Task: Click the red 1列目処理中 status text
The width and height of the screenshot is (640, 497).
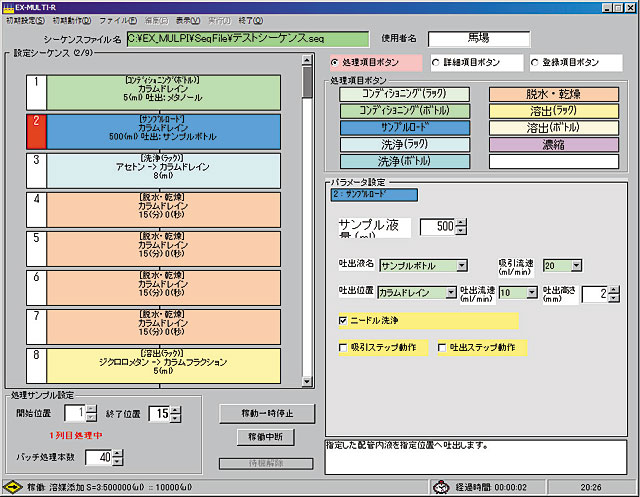Action: [76, 435]
